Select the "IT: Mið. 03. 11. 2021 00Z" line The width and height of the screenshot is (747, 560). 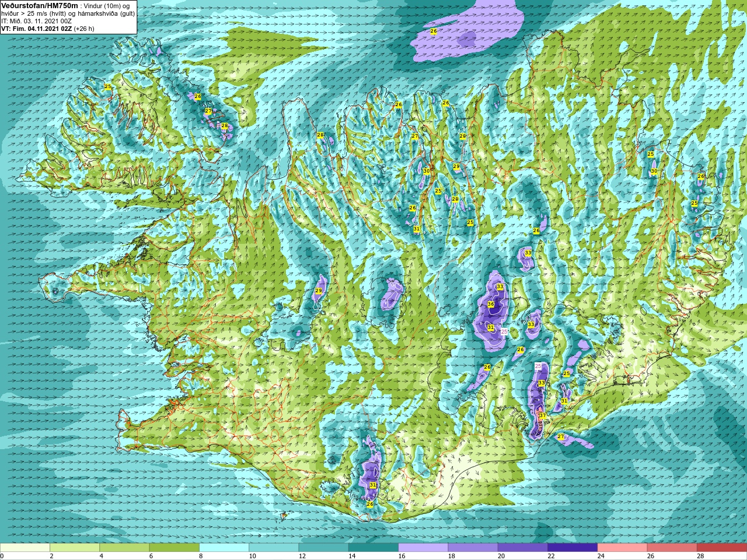[36, 21]
